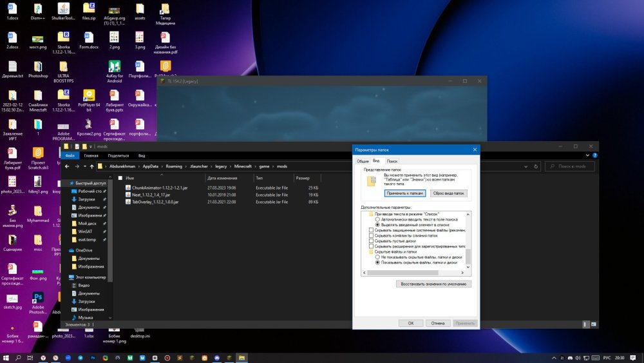
Task: Open 4uKey for Android desktop icon
Action: point(114,72)
